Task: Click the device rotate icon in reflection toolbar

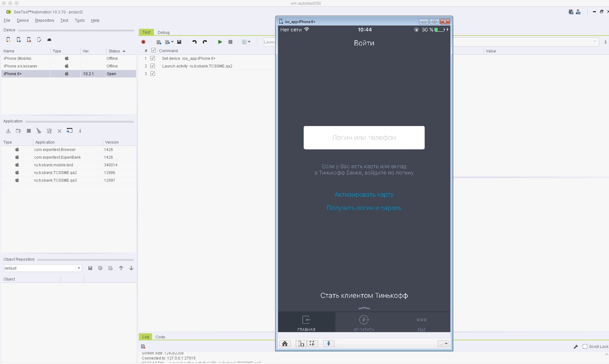Action: 301,344
